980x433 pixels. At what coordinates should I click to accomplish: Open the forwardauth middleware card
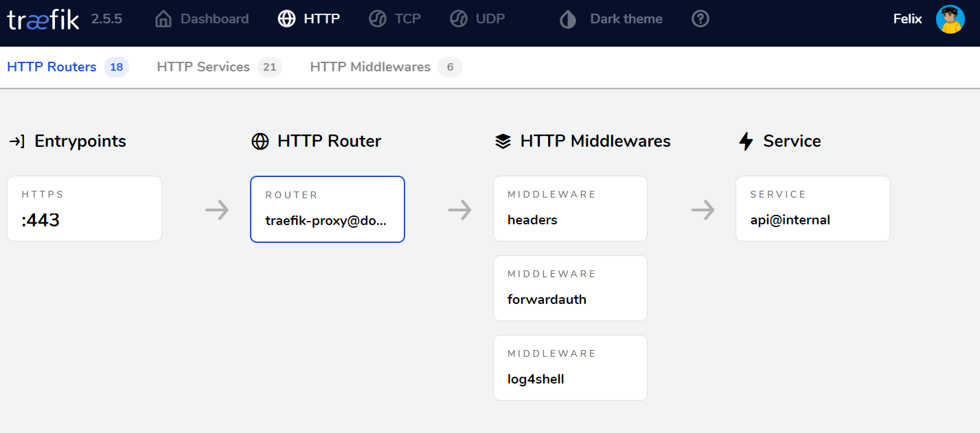pos(570,288)
